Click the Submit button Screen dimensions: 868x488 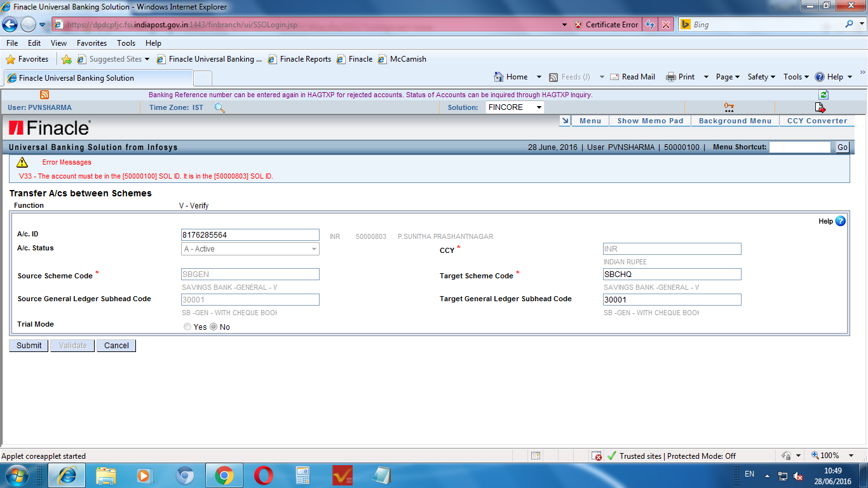(28, 345)
